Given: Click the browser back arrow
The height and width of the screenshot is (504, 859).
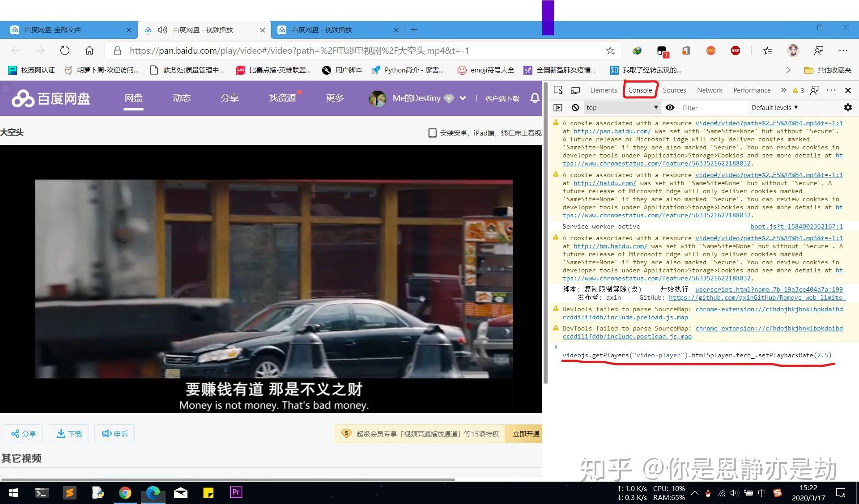Looking at the screenshot, I should (16, 51).
